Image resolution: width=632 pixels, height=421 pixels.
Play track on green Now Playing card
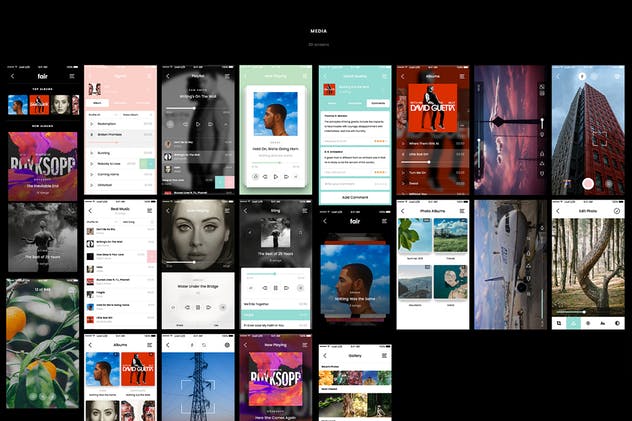276,176
